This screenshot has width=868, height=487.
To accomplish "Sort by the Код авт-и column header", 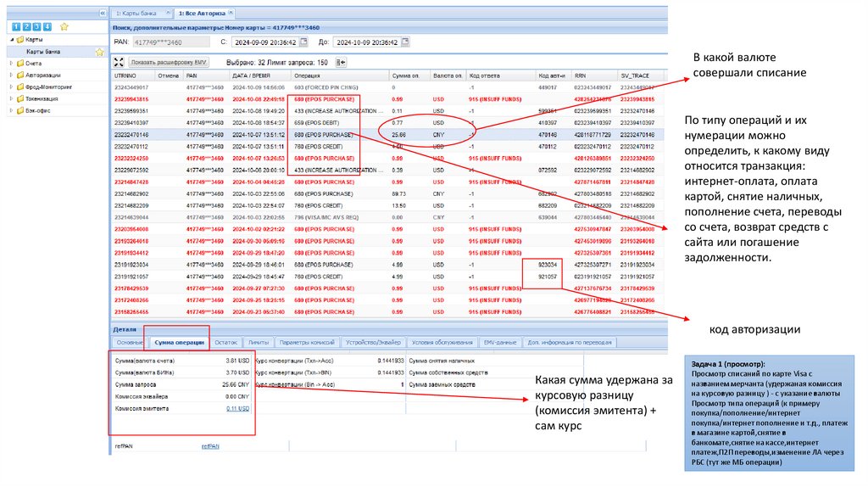I will [554, 76].
